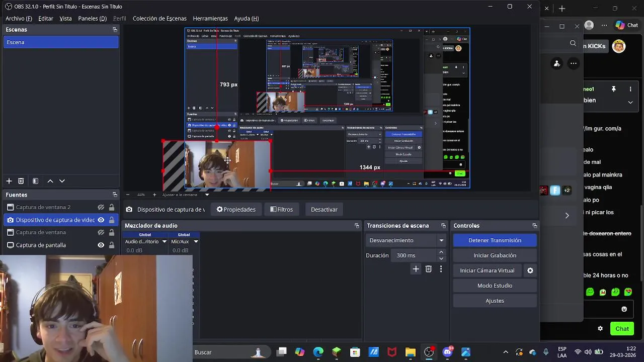Click the Copilot icon in the taskbar
Image resolution: width=644 pixels, height=362 pixels.
click(x=300, y=352)
